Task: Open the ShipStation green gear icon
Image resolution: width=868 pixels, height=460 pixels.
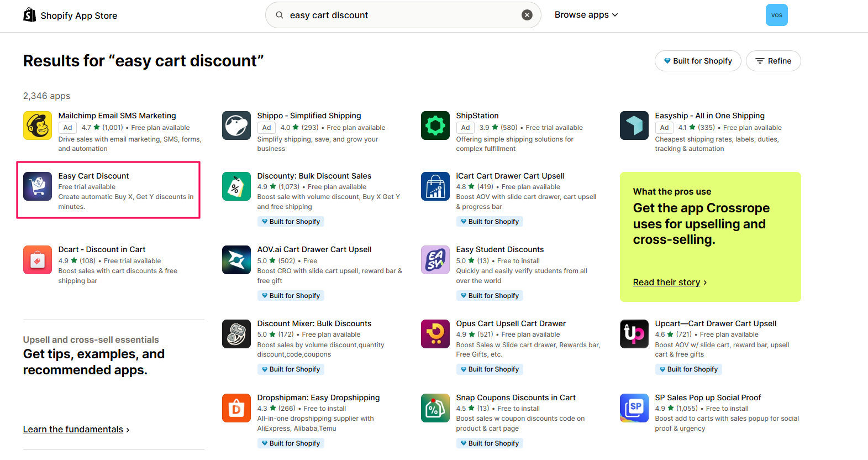Action: click(x=435, y=126)
